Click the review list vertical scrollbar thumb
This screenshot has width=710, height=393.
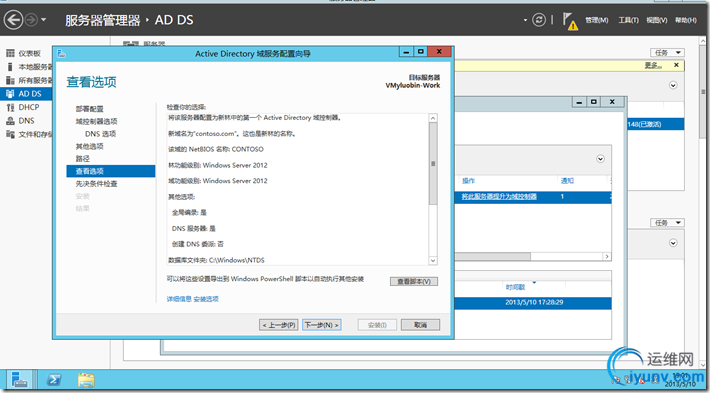(433, 163)
